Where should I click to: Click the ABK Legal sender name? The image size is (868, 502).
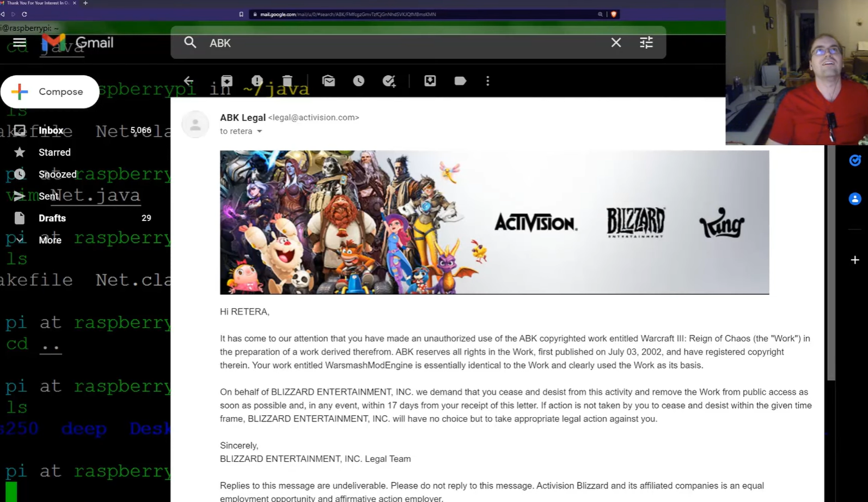243,118
